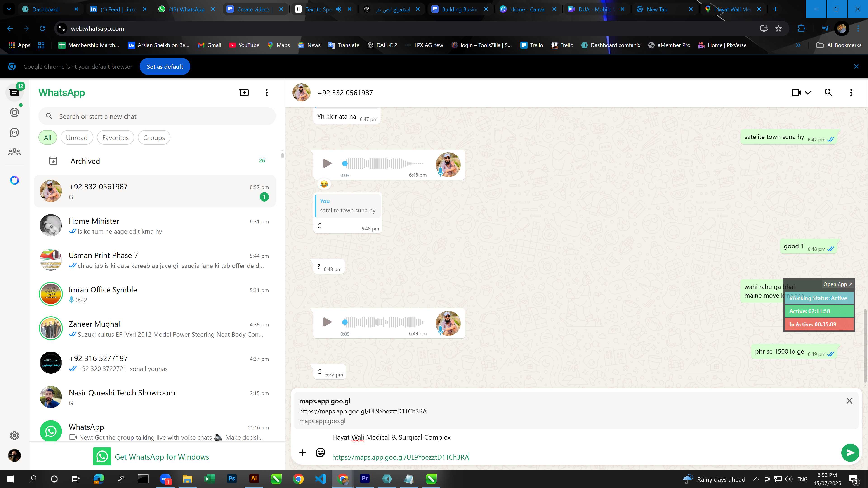Open the Zaheer Mughal chat
Image resolution: width=868 pixels, height=488 pixels.
coord(155,329)
